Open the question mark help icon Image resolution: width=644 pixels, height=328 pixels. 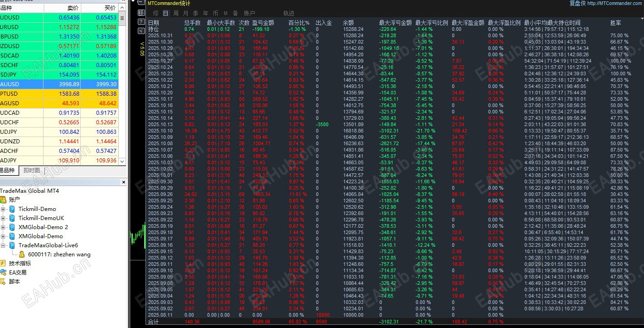coord(141,21)
